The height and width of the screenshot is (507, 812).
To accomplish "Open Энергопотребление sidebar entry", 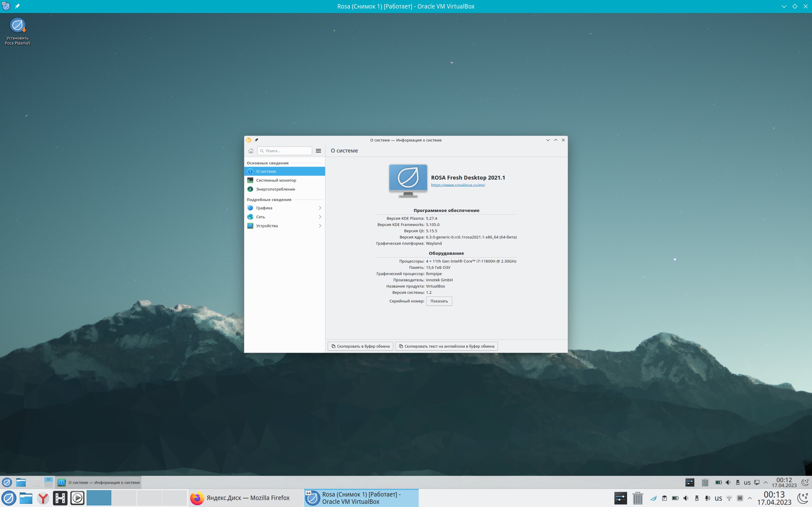I will tap(275, 189).
